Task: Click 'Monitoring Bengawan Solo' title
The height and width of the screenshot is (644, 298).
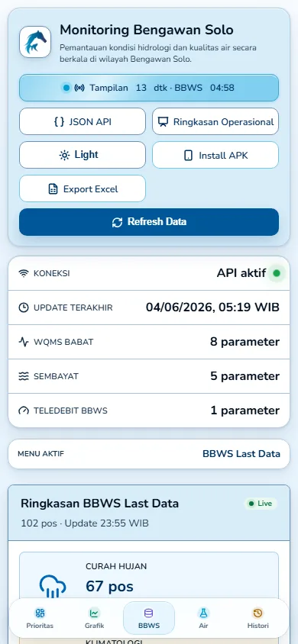Action: coord(147,30)
